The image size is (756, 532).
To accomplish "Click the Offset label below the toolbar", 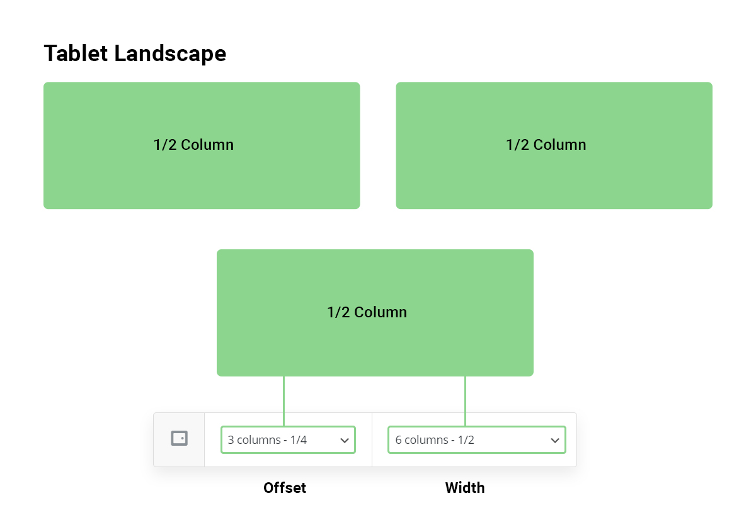I will click(285, 488).
